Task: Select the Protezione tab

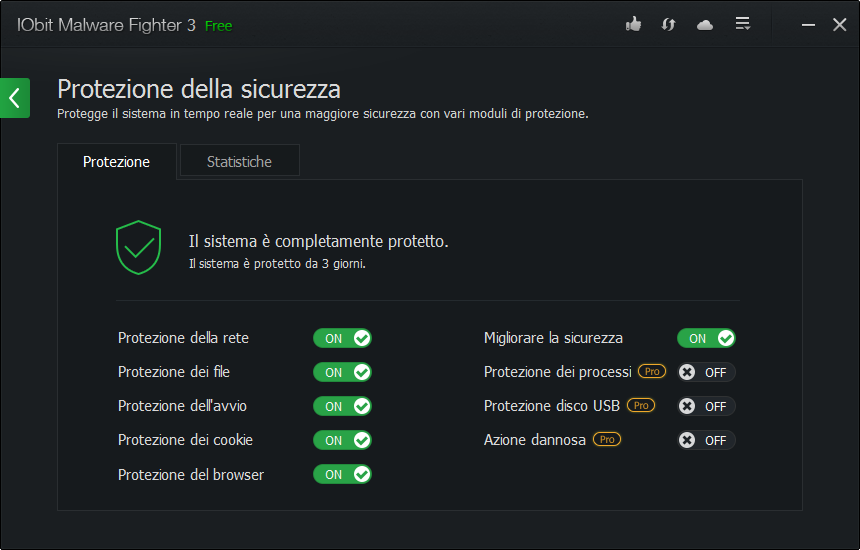Action: [116, 161]
